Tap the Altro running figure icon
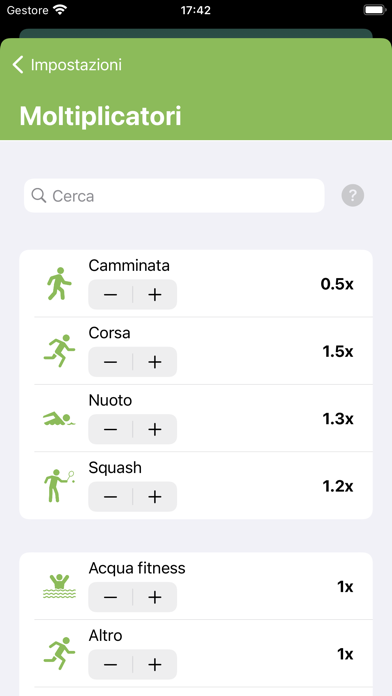 point(59,653)
